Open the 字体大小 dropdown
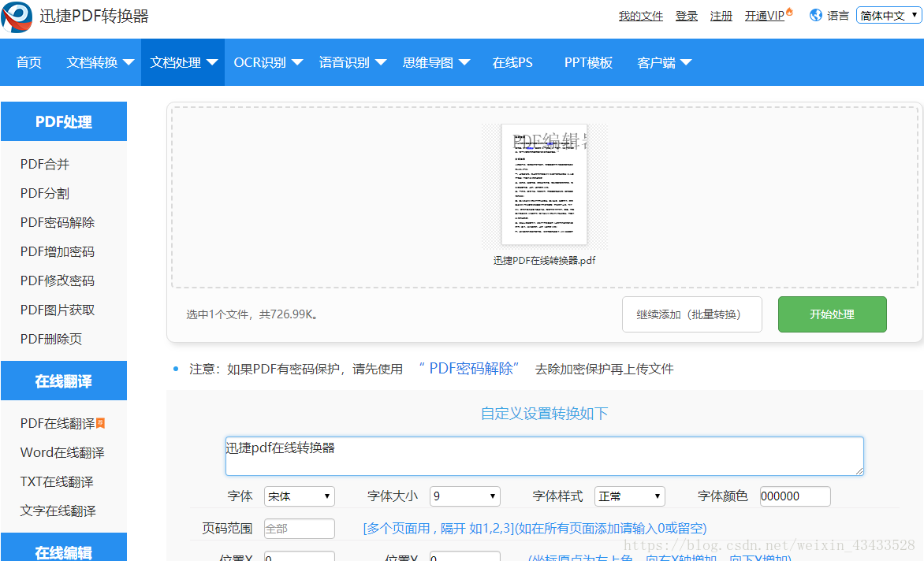Image resolution: width=924 pixels, height=561 pixels. (x=465, y=496)
